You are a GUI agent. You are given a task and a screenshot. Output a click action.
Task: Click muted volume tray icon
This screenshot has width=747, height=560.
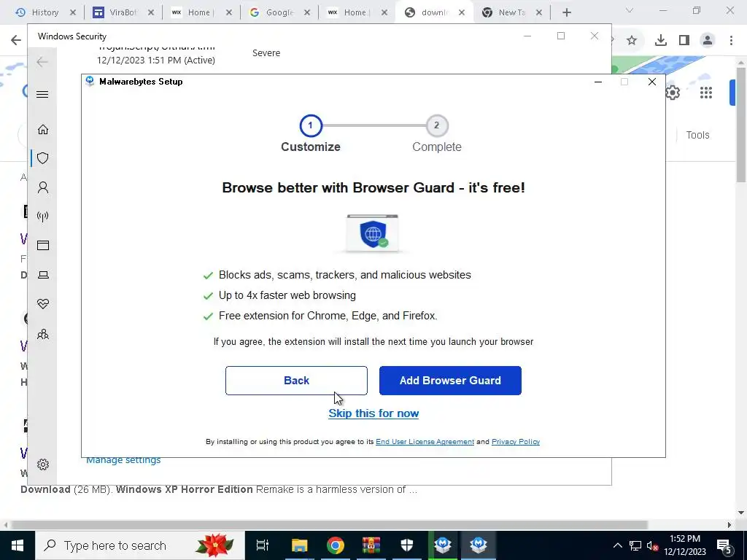pos(653,545)
